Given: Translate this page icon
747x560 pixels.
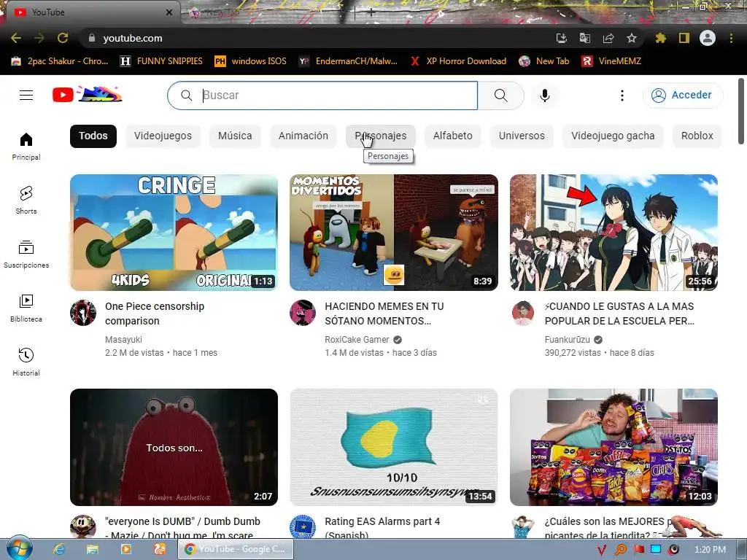Looking at the screenshot, I should click(x=585, y=38).
